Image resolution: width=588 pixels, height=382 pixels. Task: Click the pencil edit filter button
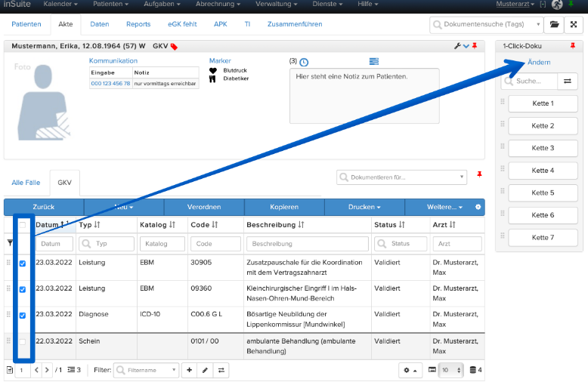tap(205, 370)
